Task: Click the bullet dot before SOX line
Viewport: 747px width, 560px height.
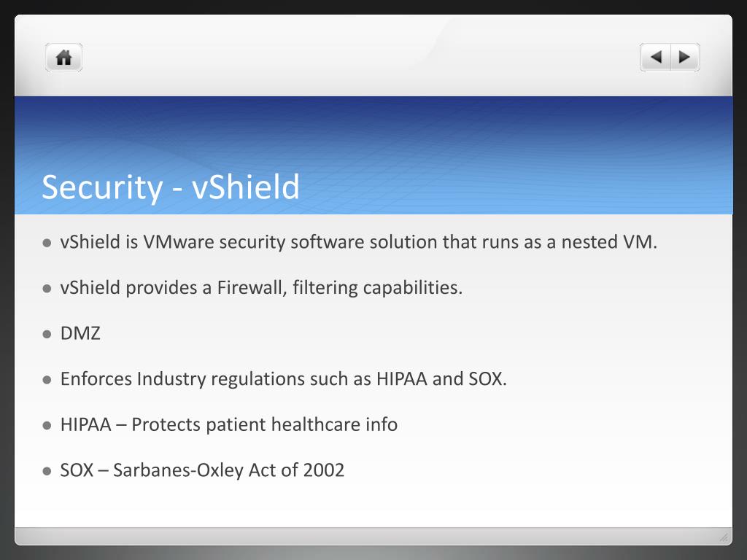Action: coord(47,471)
